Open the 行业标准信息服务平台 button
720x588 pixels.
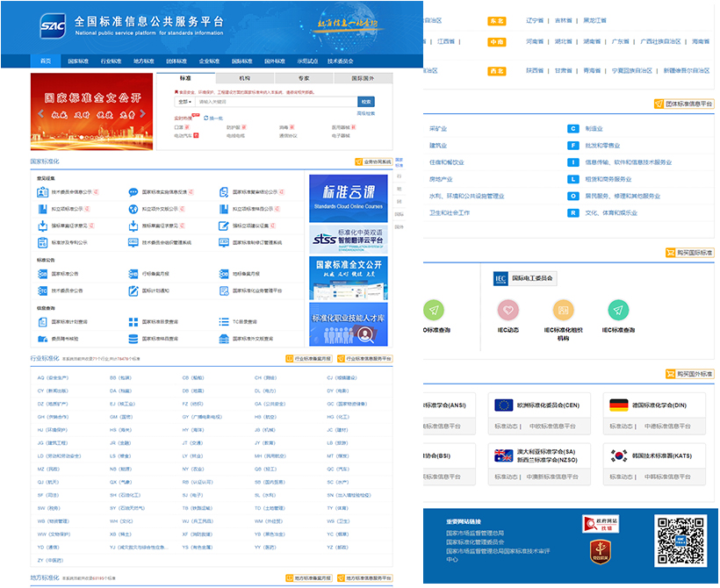(x=364, y=359)
